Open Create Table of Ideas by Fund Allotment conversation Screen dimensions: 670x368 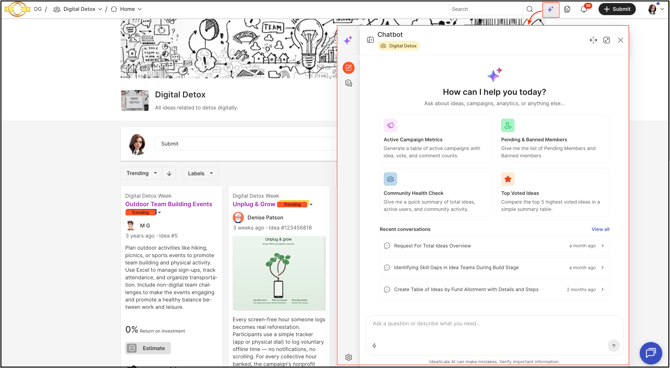click(x=494, y=289)
